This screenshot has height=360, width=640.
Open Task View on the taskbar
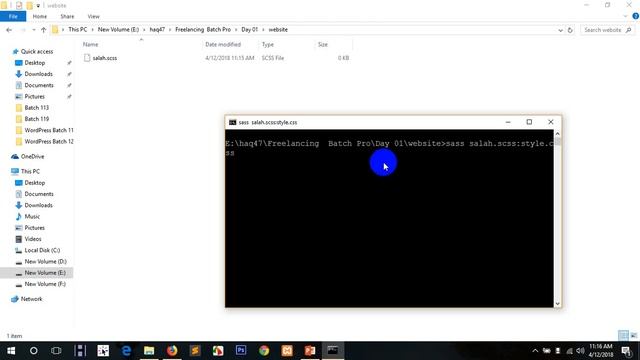click(56, 351)
